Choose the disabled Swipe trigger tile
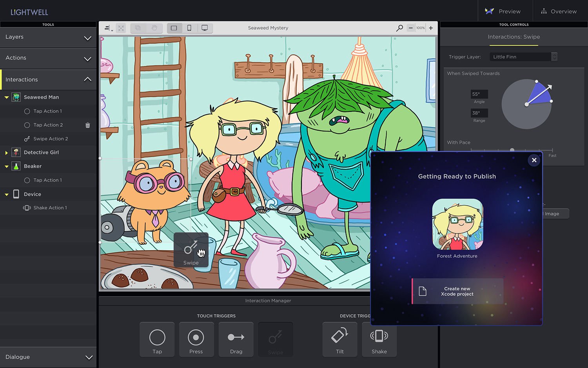 click(275, 340)
